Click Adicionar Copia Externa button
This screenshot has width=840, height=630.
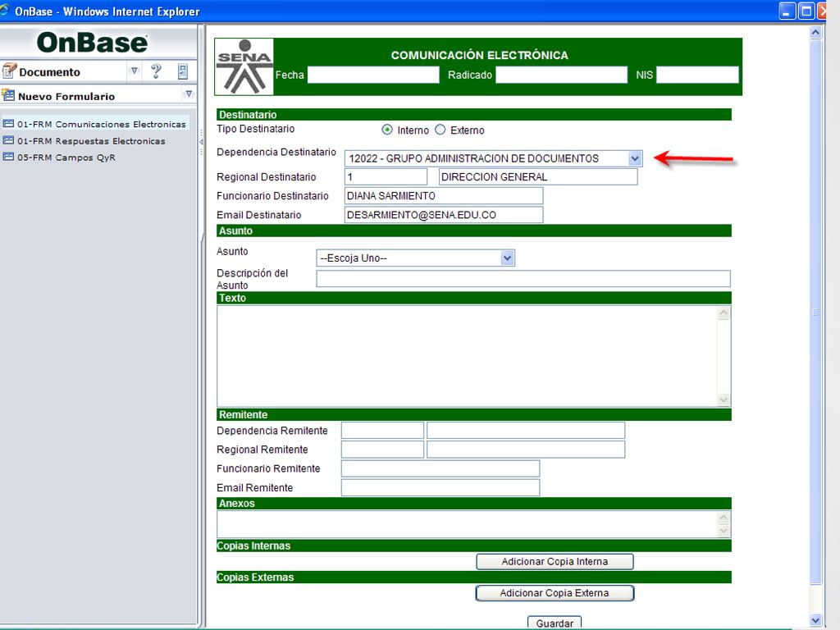coord(555,593)
